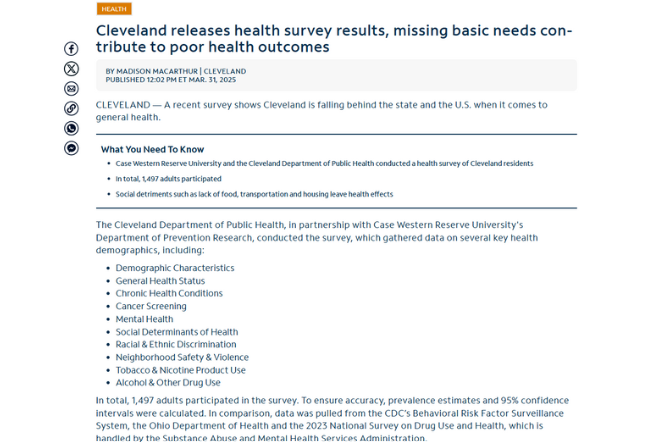Share the article via Messenger
The image size is (667, 442).
(x=71, y=148)
